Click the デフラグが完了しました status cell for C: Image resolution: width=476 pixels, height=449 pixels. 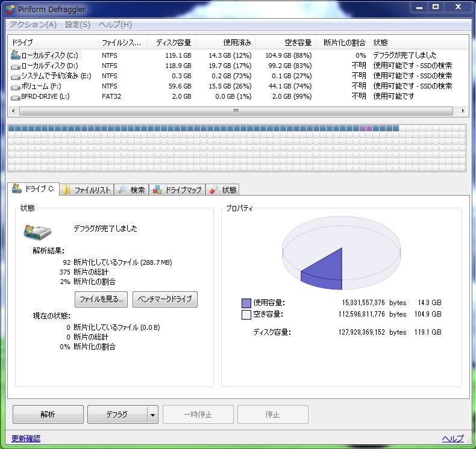[405, 55]
